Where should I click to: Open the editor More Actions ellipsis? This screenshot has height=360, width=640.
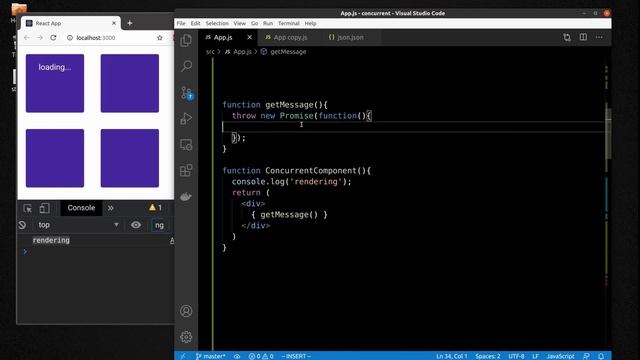599,37
